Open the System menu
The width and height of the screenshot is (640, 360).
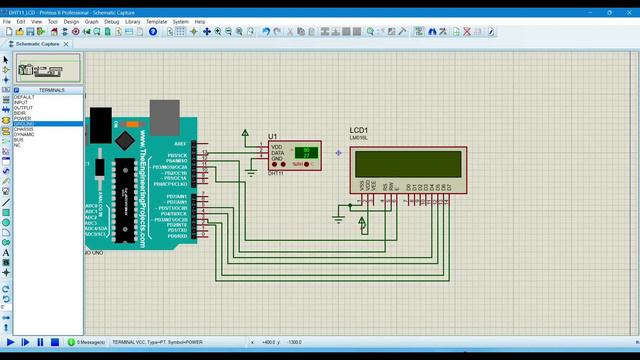point(180,22)
